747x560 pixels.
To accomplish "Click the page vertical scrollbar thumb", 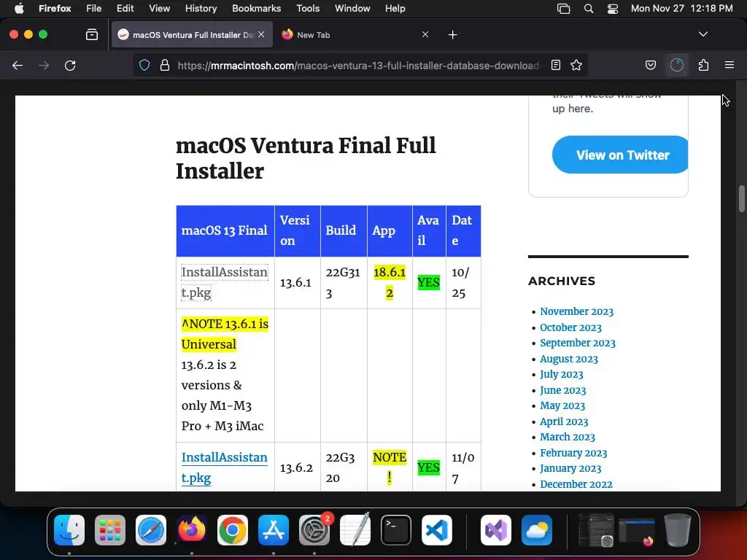I will (742, 198).
